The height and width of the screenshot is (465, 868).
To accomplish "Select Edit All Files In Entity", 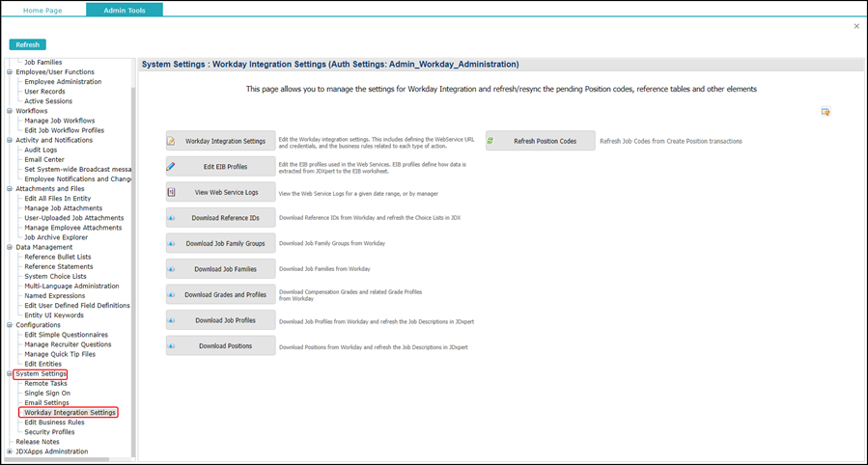I will (x=58, y=199).
